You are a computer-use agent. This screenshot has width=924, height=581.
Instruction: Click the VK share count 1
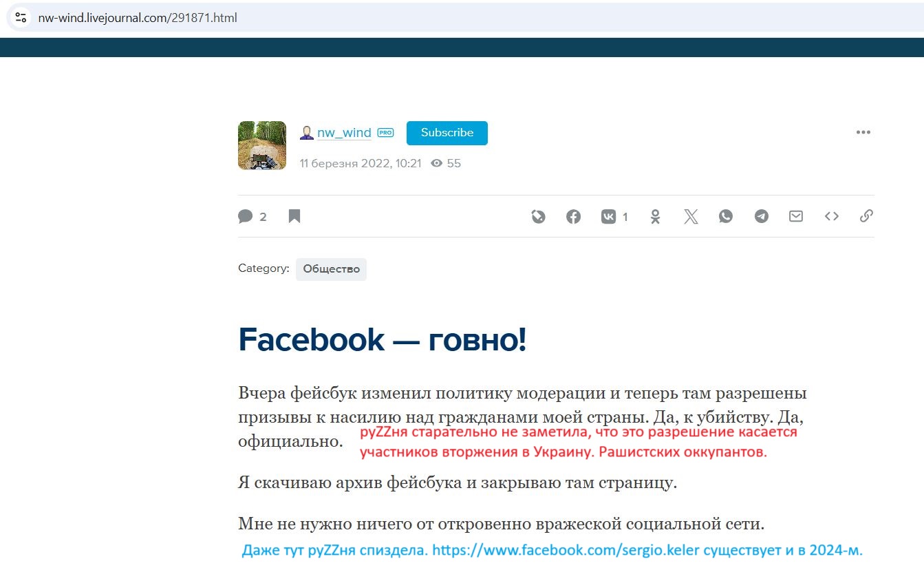[625, 217]
